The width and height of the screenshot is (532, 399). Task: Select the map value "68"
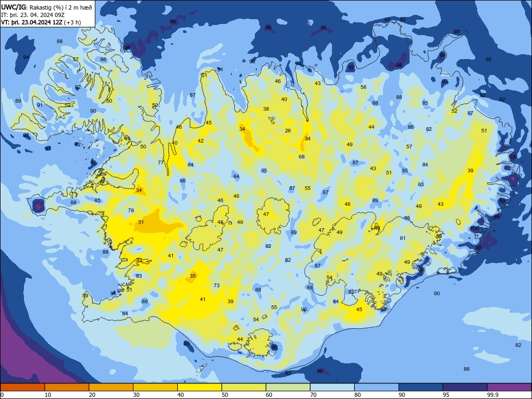coord(302,157)
